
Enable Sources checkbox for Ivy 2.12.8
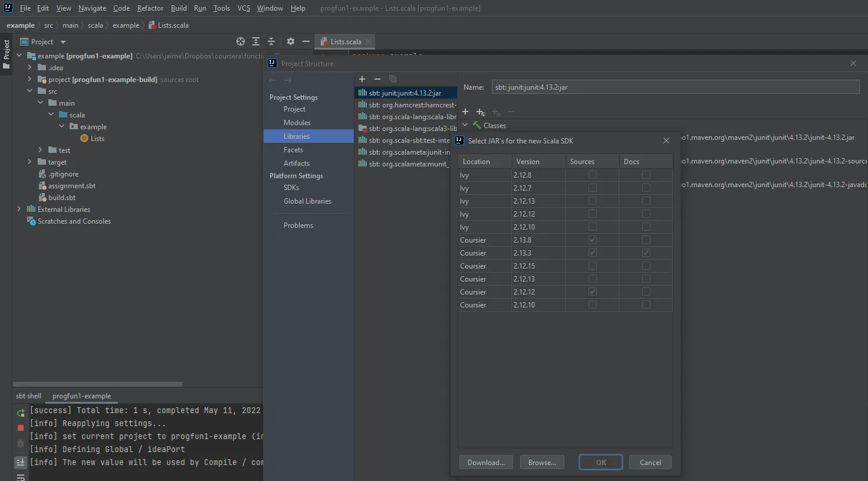(592, 175)
